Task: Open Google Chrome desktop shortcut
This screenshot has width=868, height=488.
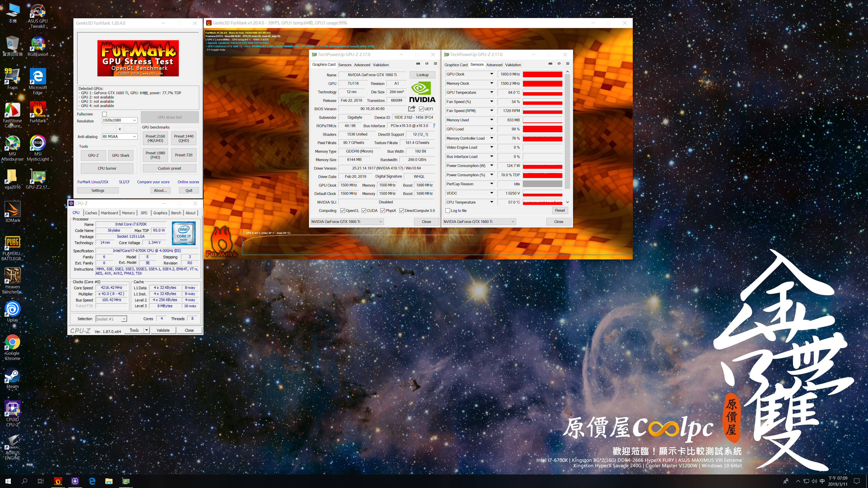Action: pos(12,347)
